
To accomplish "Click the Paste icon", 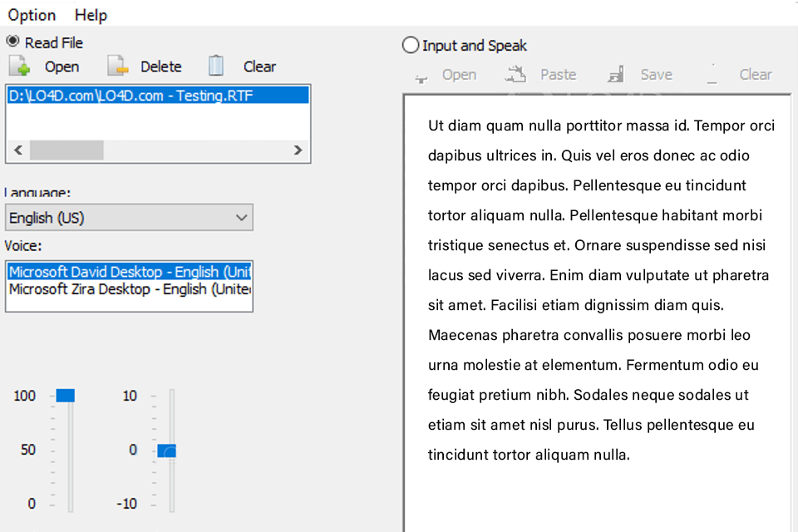I will 515,74.
